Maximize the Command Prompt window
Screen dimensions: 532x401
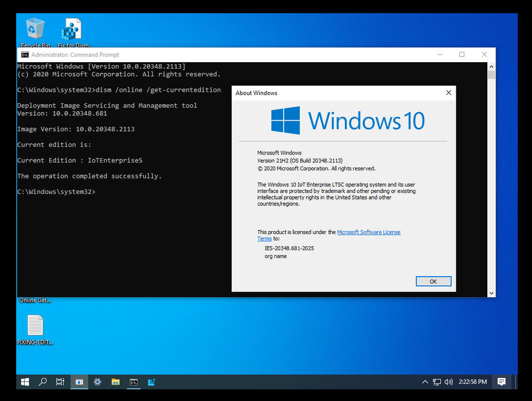coord(462,55)
